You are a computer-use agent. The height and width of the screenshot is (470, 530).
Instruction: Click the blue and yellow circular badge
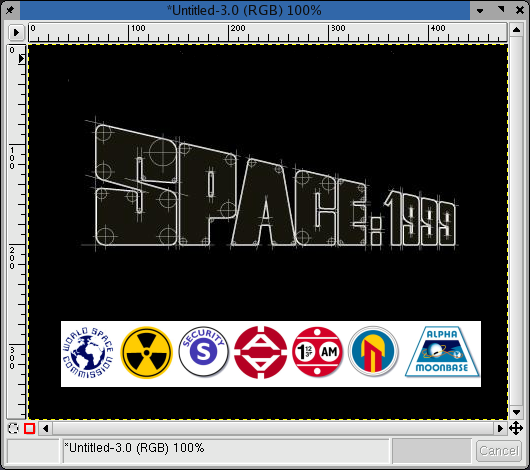(373, 351)
